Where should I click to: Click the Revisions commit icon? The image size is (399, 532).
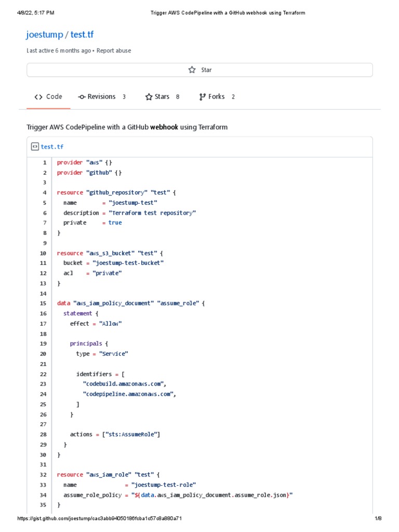click(82, 97)
